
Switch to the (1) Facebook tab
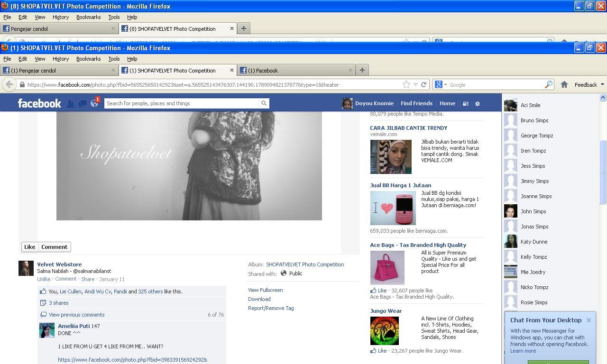[297, 70]
